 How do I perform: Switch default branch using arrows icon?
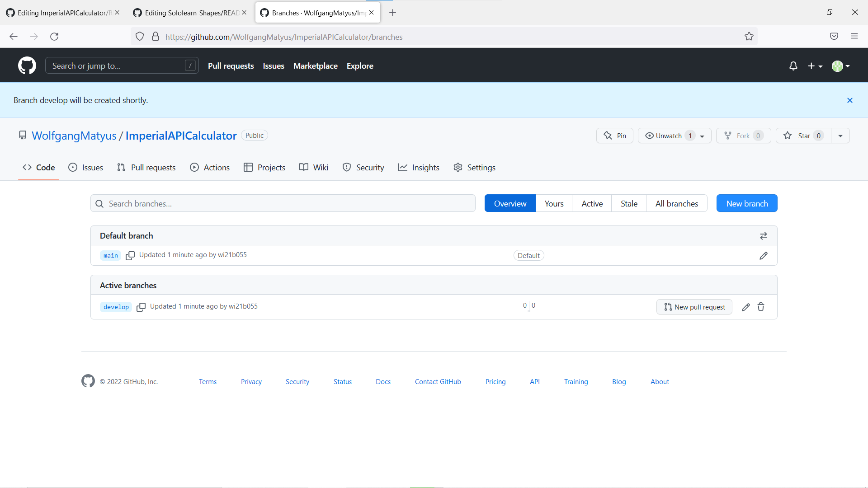coord(764,236)
